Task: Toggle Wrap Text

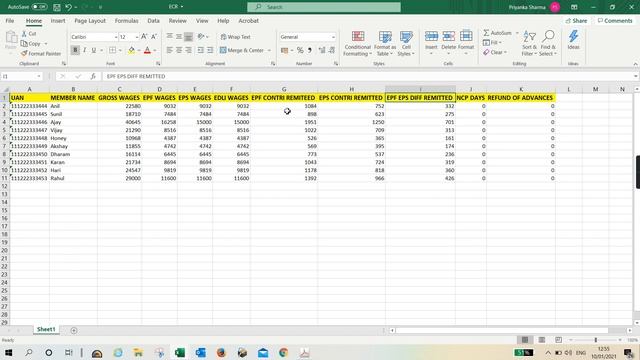Action: click(x=236, y=37)
